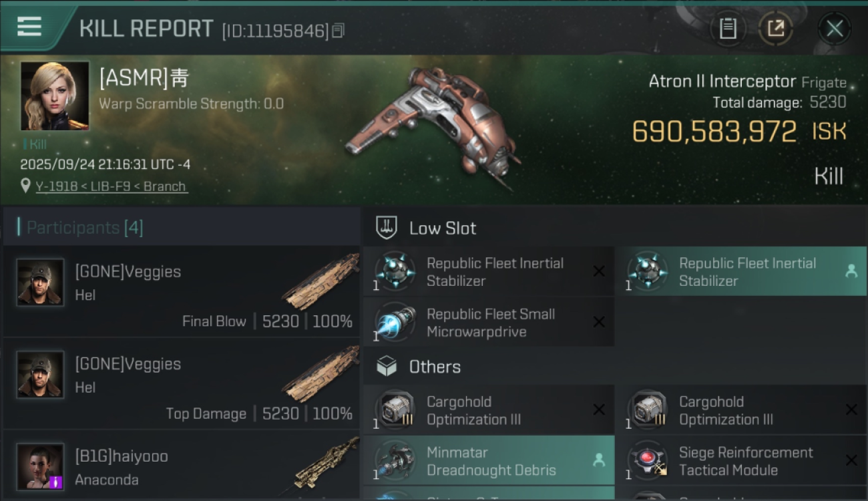Click the clipboard report icon
Screen dimensions: 868x501
(728, 29)
